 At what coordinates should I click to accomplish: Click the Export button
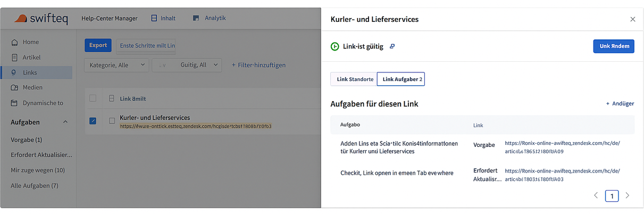pos(98,45)
